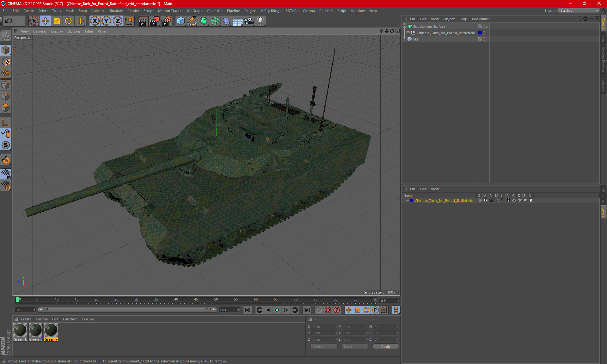Render the active view
The width and height of the screenshot is (607, 364).
(x=143, y=21)
